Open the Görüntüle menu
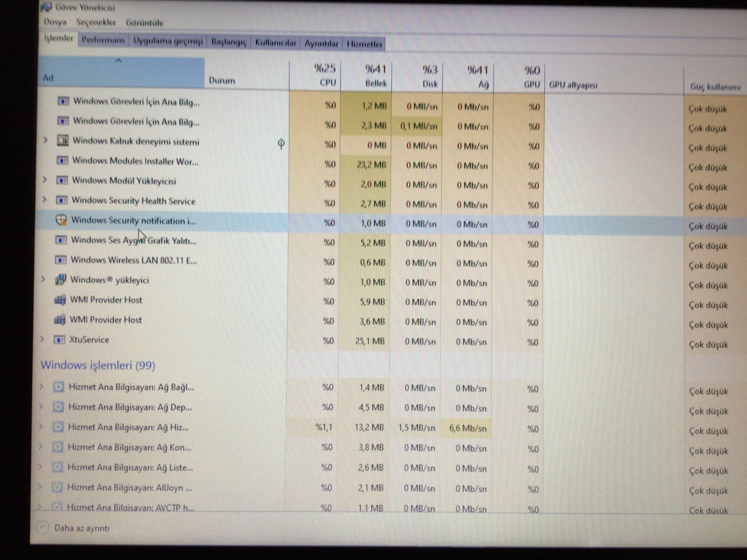The height and width of the screenshot is (560, 747). [145, 23]
